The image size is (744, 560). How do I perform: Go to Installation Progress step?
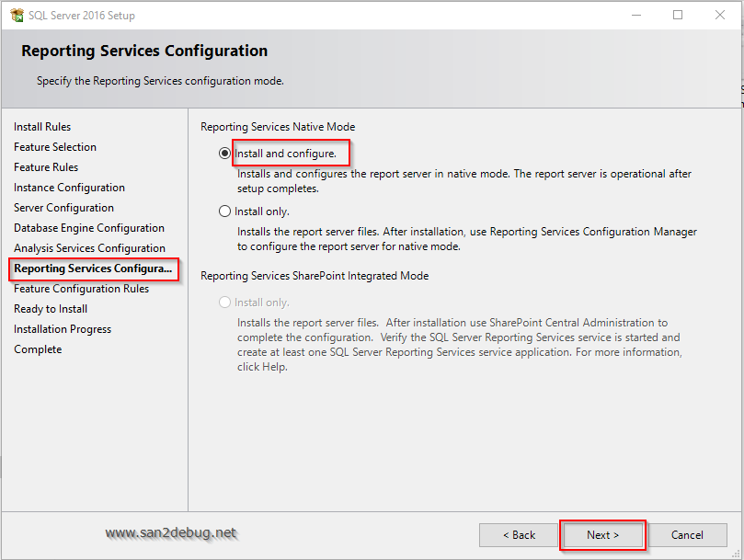click(63, 329)
